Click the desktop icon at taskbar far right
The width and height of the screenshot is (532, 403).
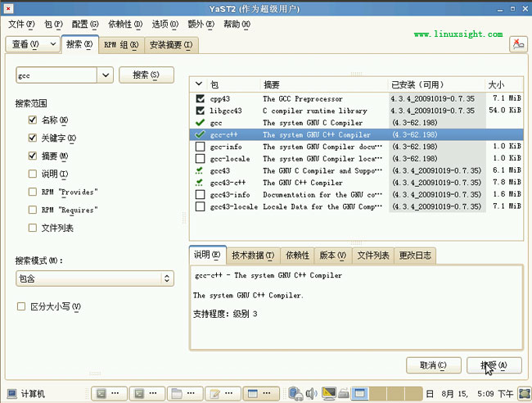(525, 394)
